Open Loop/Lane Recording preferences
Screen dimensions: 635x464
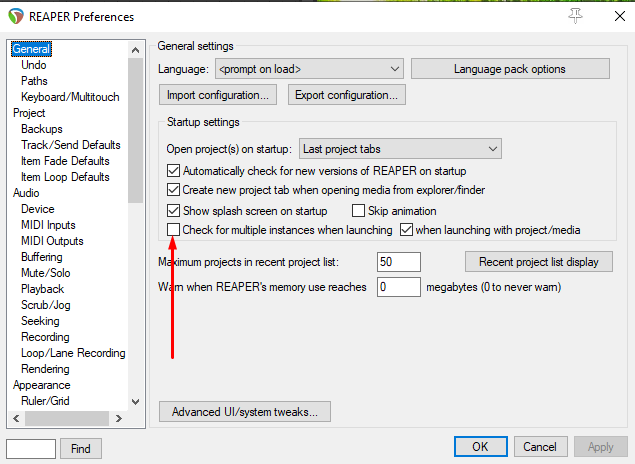(73, 353)
